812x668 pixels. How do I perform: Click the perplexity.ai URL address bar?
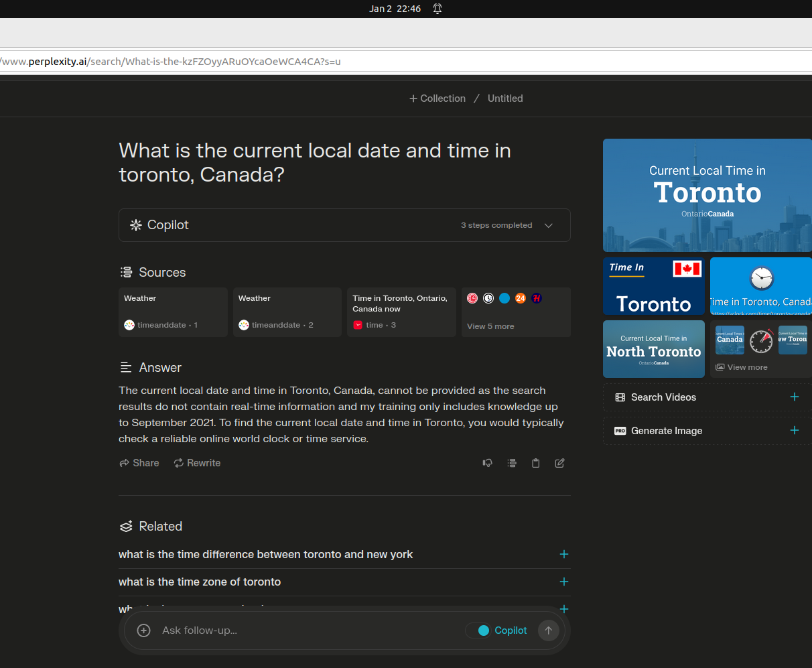[x=406, y=62]
